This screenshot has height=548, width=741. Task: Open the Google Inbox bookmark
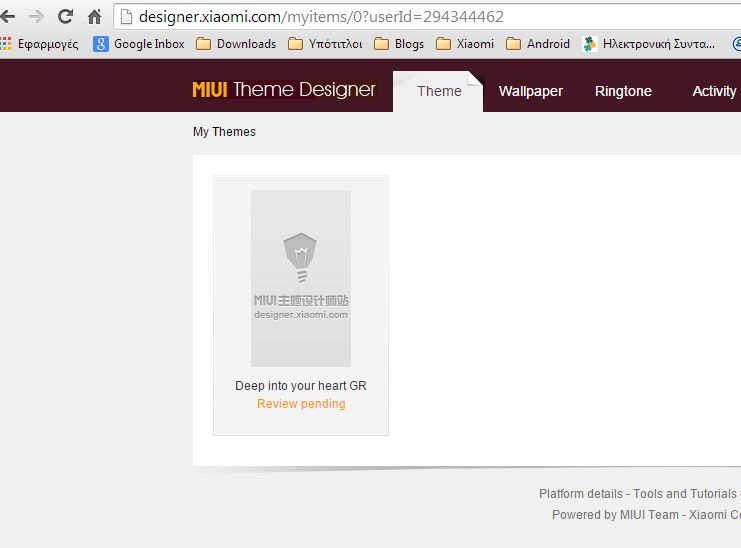pyautogui.click(x=139, y=44)
